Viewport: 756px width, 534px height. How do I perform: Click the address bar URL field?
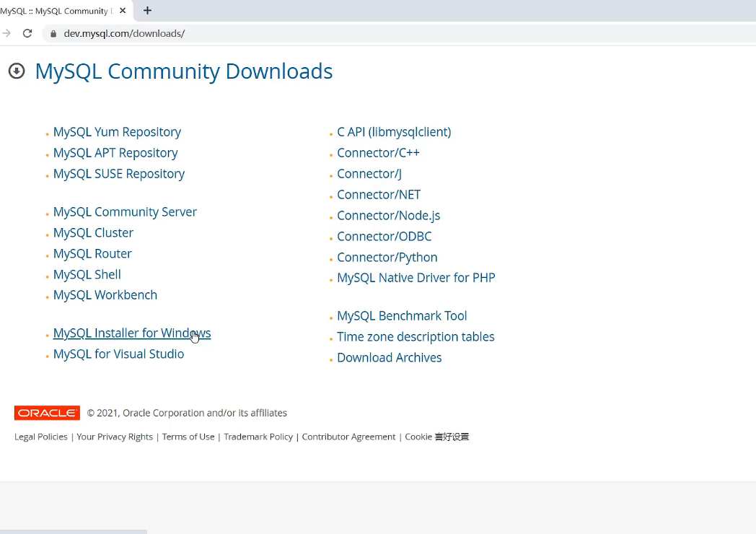(x=400, y=33)
